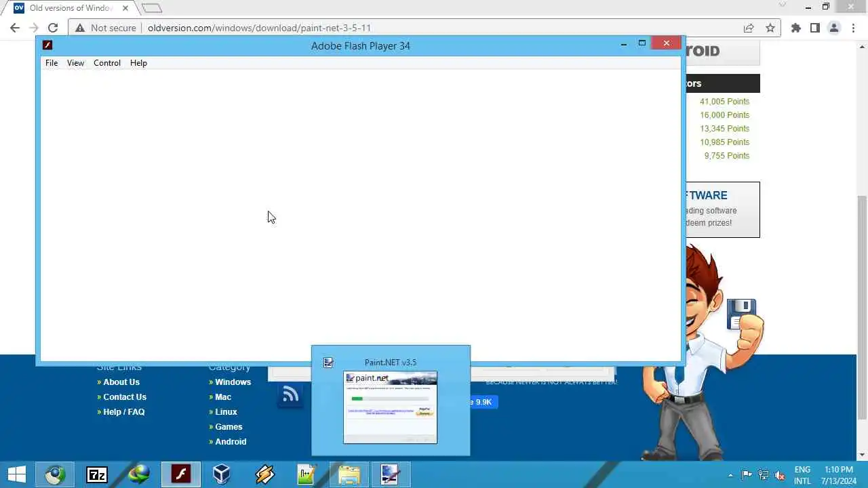868x488 pixels.
Task: Go forward in the browser
Action: point(34,28)
